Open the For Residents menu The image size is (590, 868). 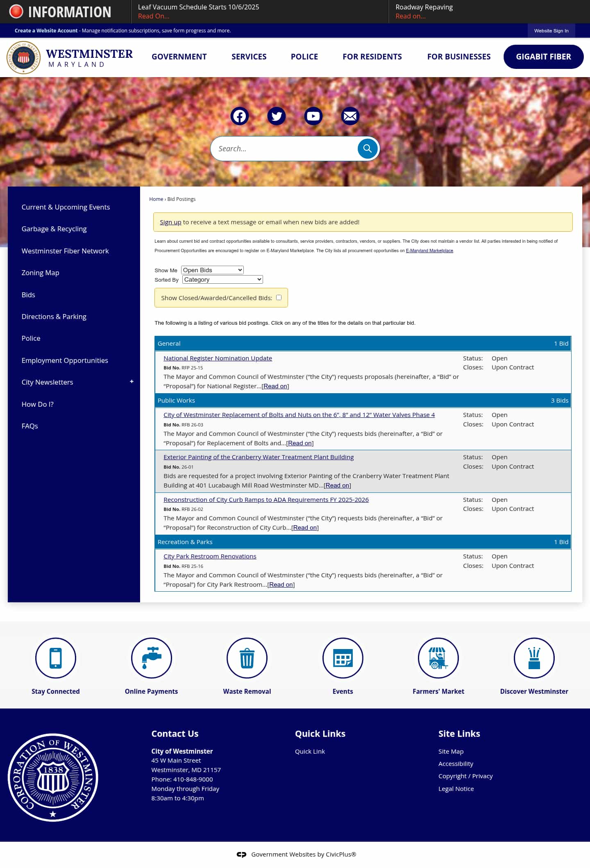point(372,57)
